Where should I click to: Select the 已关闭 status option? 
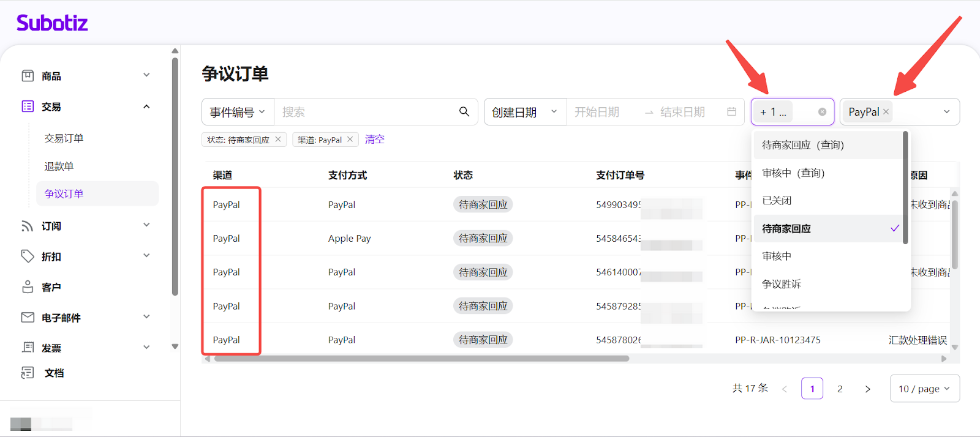tap(777, 201)
